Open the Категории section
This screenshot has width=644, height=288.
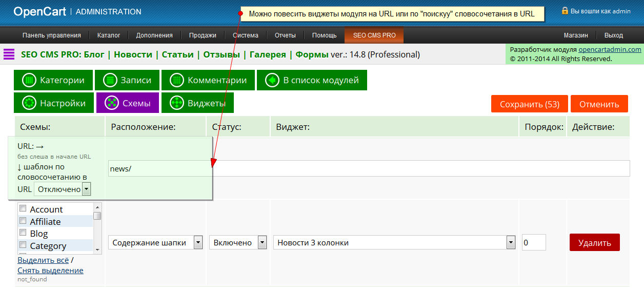(x=53, y=80)
